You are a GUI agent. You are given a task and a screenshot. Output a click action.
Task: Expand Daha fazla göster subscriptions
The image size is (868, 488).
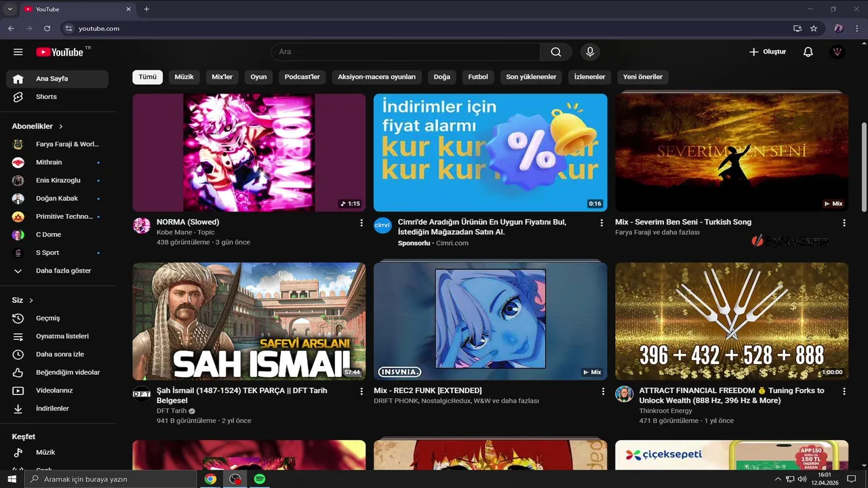pyautogui.click(x=57, y=271)
